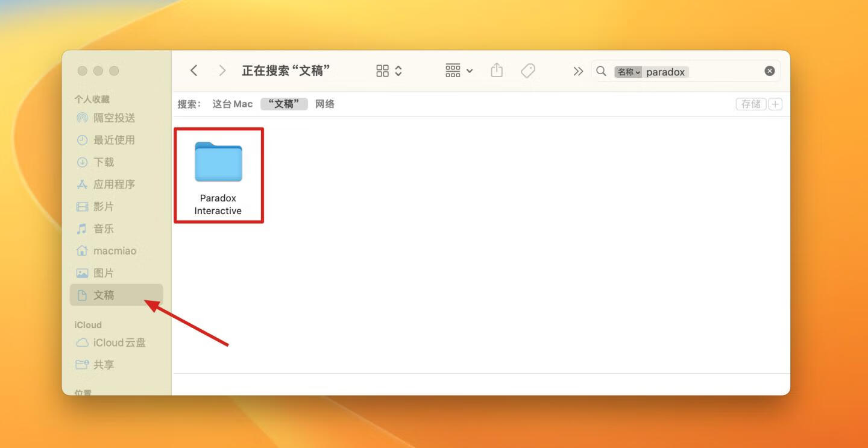Click the Tag toolbar icon
The width and height of the screenshot is (868, 448).
528,71
